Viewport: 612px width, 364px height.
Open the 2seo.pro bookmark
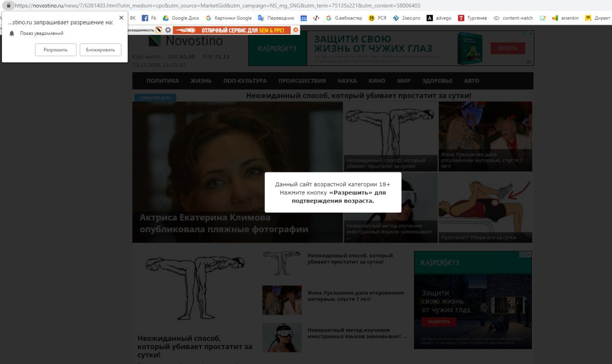click(x=406, y=18)
